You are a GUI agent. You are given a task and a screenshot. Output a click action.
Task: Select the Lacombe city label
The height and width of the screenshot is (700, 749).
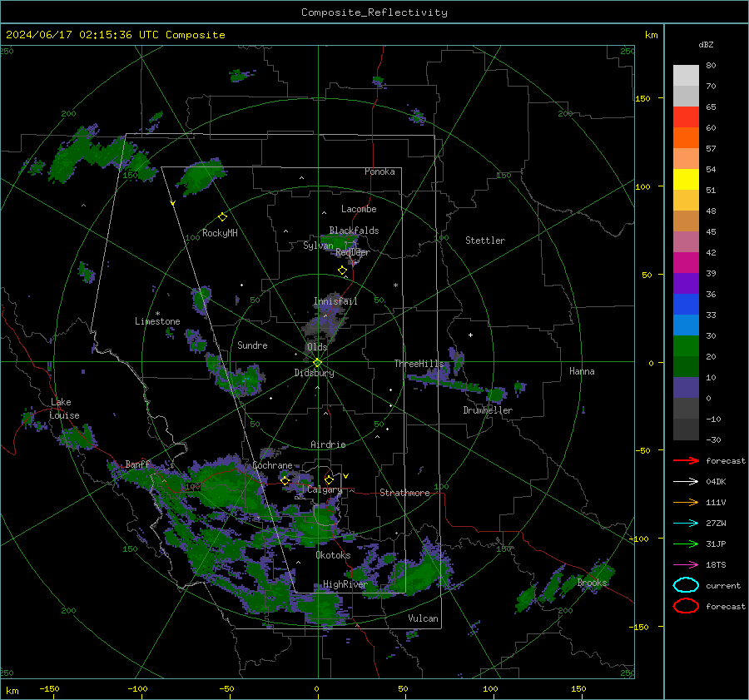tap(359, 209)
